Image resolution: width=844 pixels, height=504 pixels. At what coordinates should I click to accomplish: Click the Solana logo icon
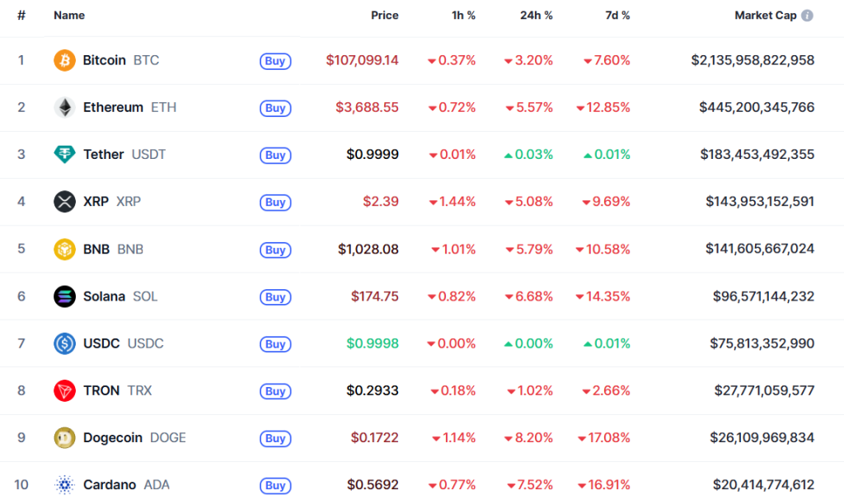(x=64, y=296)
